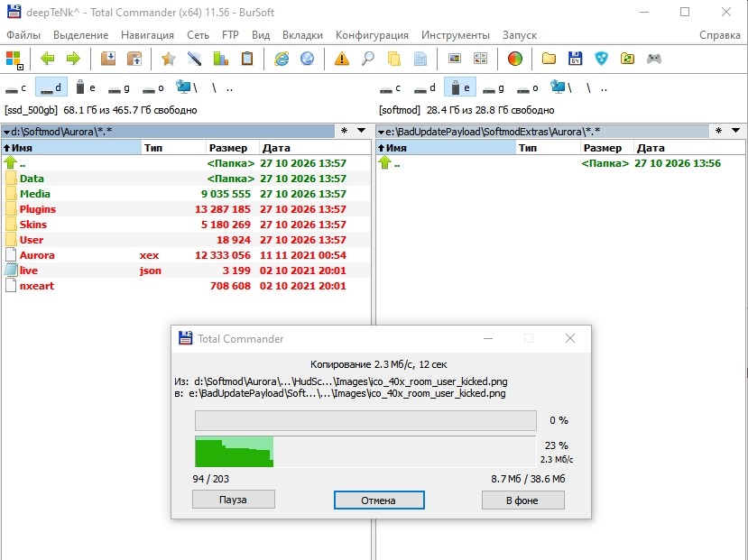This screenshot has height=560, width=748.
Task: Click the bar chart toolbar icon
Action: point(221,59)
